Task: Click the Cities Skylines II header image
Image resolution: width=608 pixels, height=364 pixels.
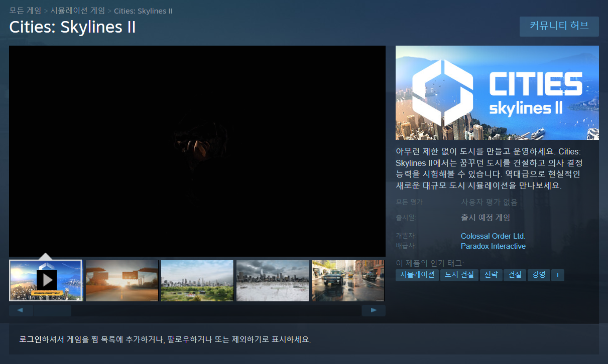Action: click(x=497, y=93)
